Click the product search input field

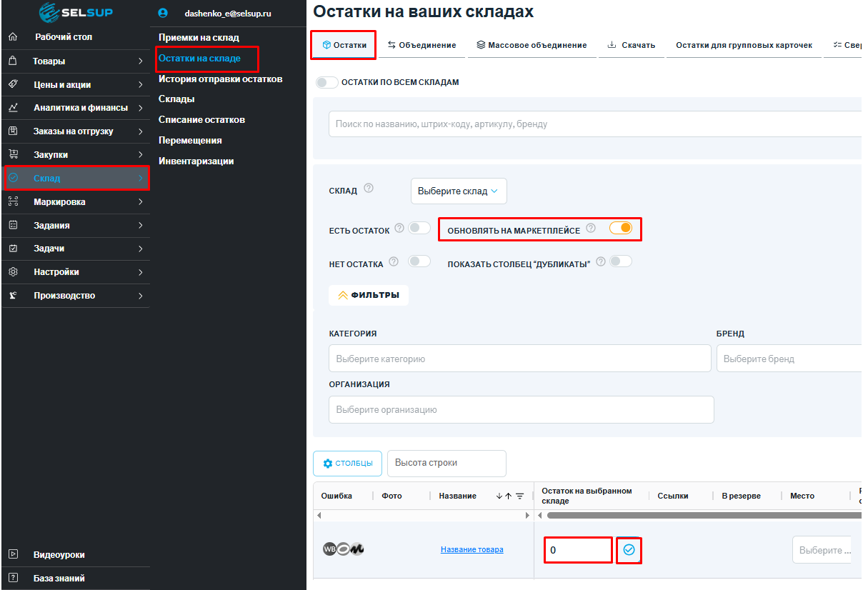(593, 124)
